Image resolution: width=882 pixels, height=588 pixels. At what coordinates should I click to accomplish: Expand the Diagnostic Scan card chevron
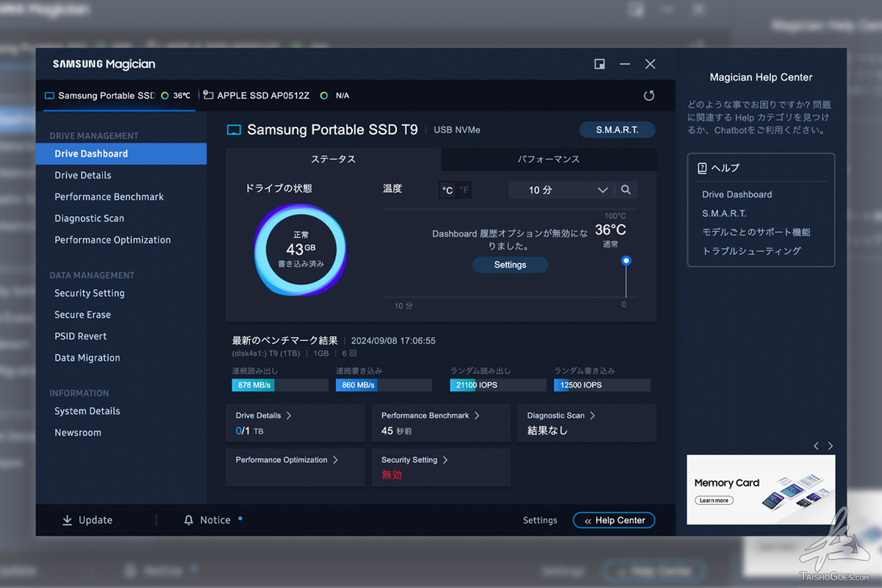(592, 415)
